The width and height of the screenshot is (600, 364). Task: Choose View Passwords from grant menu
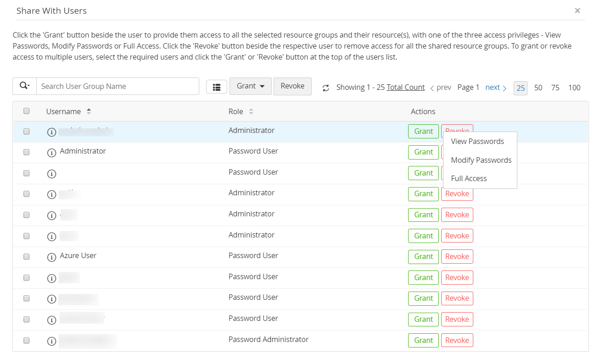[x=477, y=142]
